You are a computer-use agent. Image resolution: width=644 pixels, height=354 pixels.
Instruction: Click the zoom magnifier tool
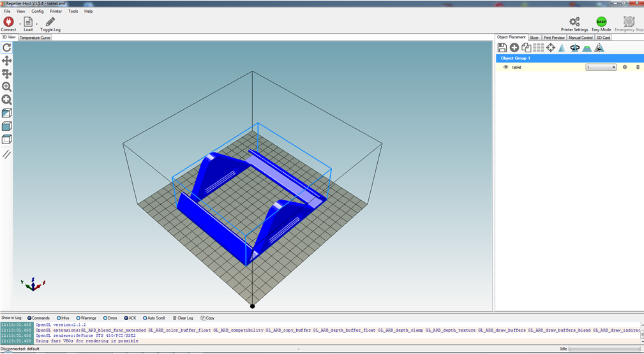pyautogui.click(x=7, y=87)
